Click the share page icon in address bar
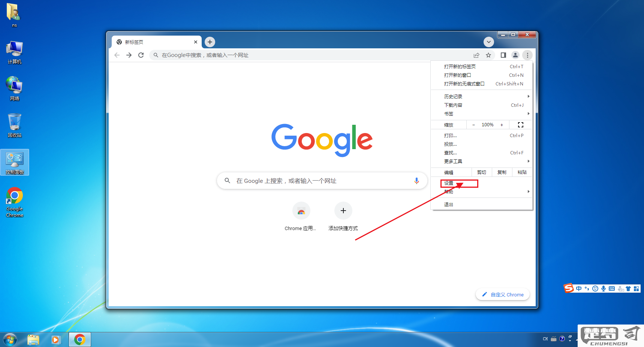This screenshot has width=644, height=347. 476,55
